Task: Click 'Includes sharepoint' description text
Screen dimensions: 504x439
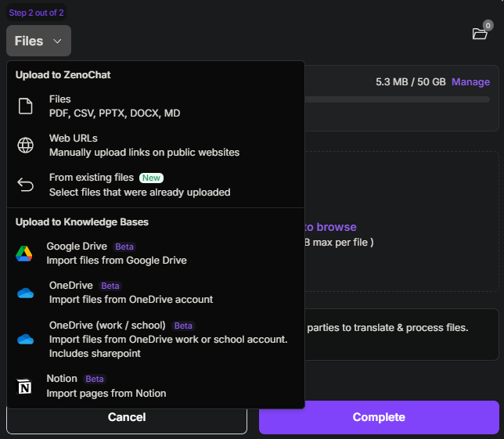Action: (x=95, y=354)
